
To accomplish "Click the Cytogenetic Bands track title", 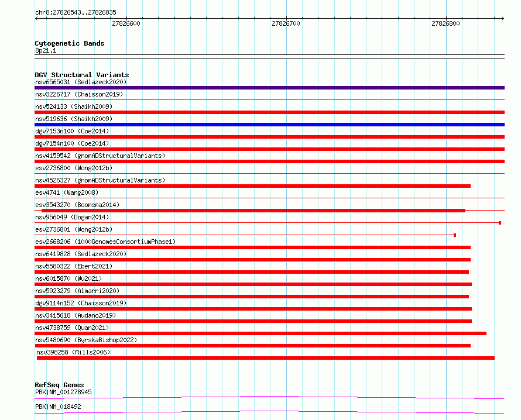I will pyautogui.click(x=70, y=43).
